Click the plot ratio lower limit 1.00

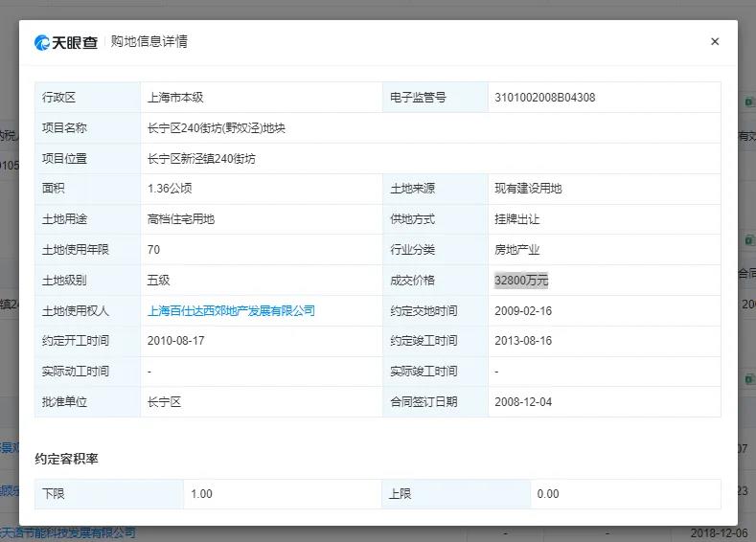[x=201, y=494]
